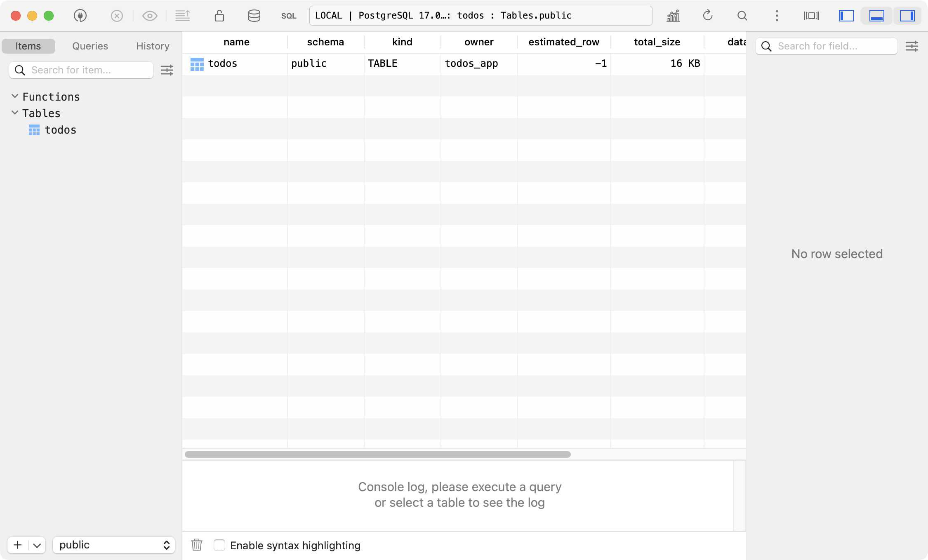Click the magnifier search icon in toolbar
The height and width of the screenshot is (560, 928).
tap(742, 16)
